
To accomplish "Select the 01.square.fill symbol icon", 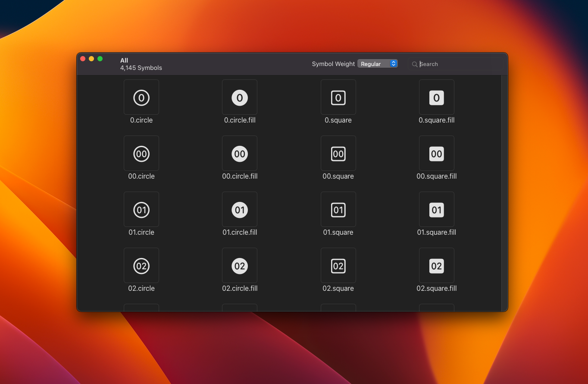I will 437,210.
